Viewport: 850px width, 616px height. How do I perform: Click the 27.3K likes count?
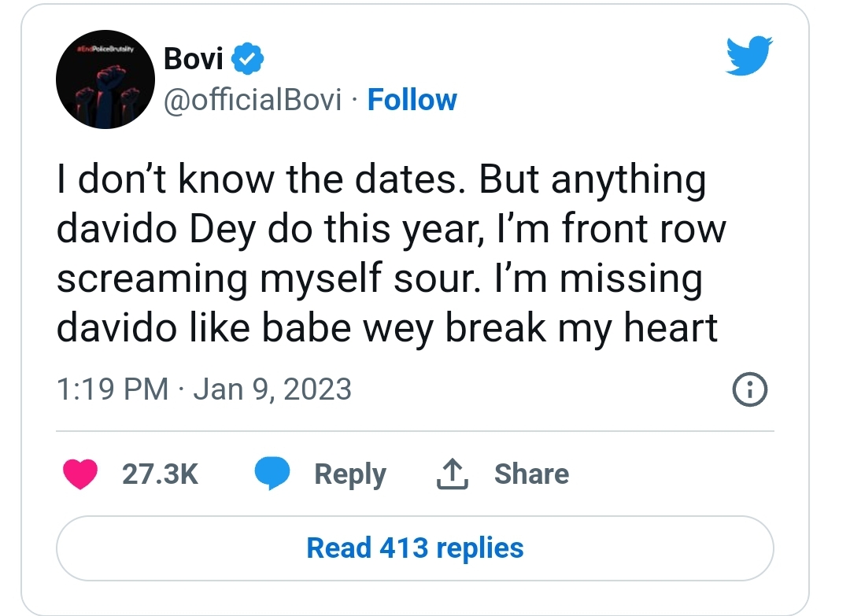click(160, 474)
